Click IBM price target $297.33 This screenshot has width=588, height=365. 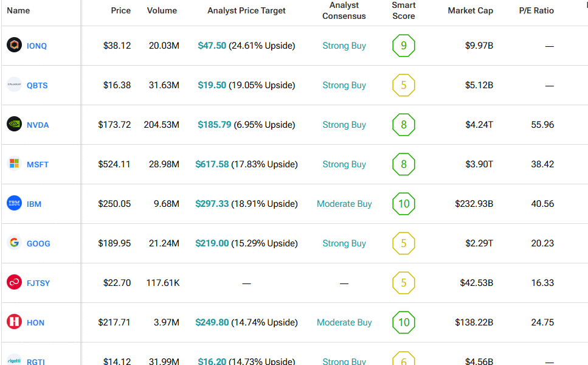coord(212,204)
